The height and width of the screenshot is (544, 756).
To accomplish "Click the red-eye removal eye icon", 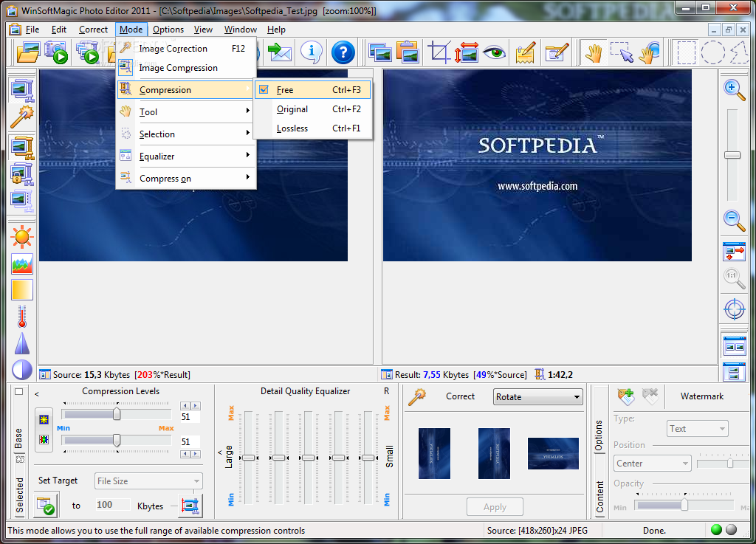I will point(494,52).
